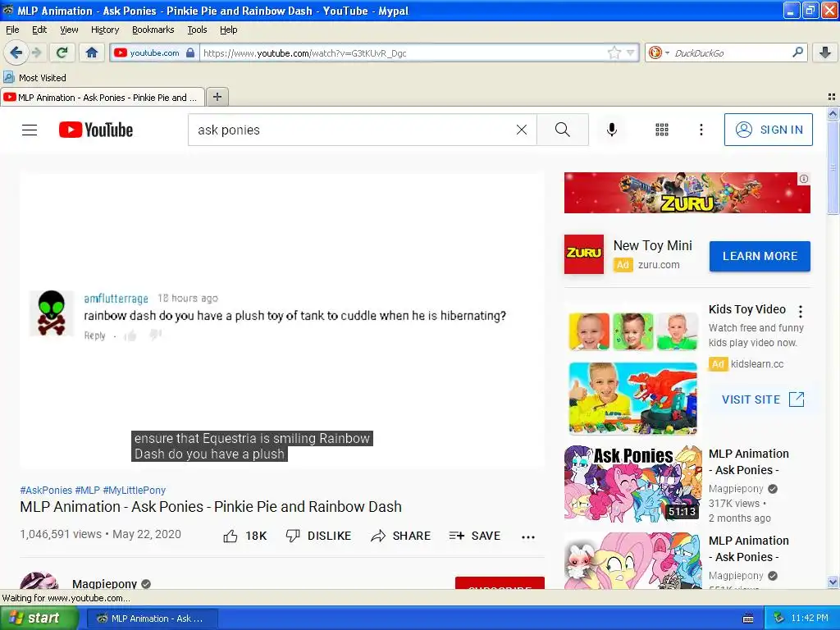Screen dimensions: 840x630
Task: Open the Help menu
Action: pyautogui.click(x=228, y=30)
